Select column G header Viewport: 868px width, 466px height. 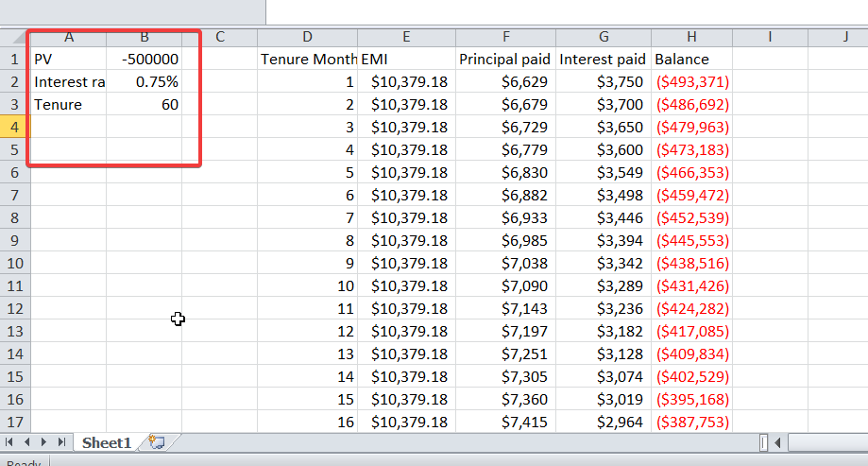tap(604, 37)
